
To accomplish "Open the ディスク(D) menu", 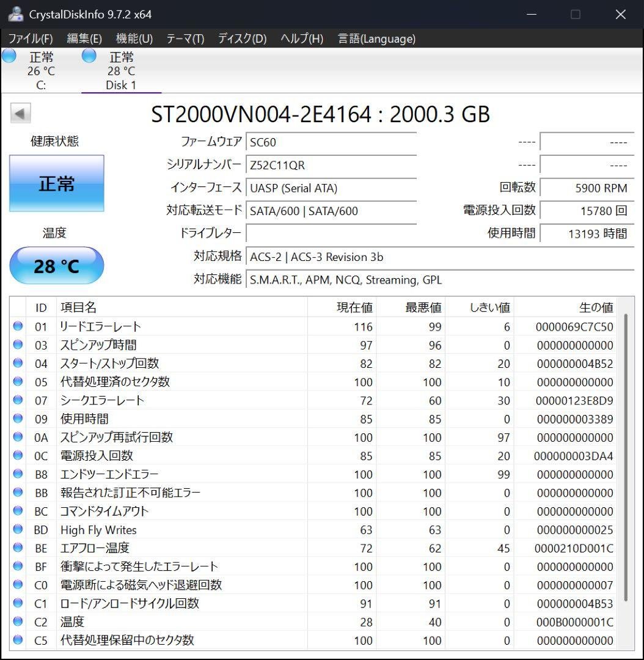I will [x=242, y=38].
